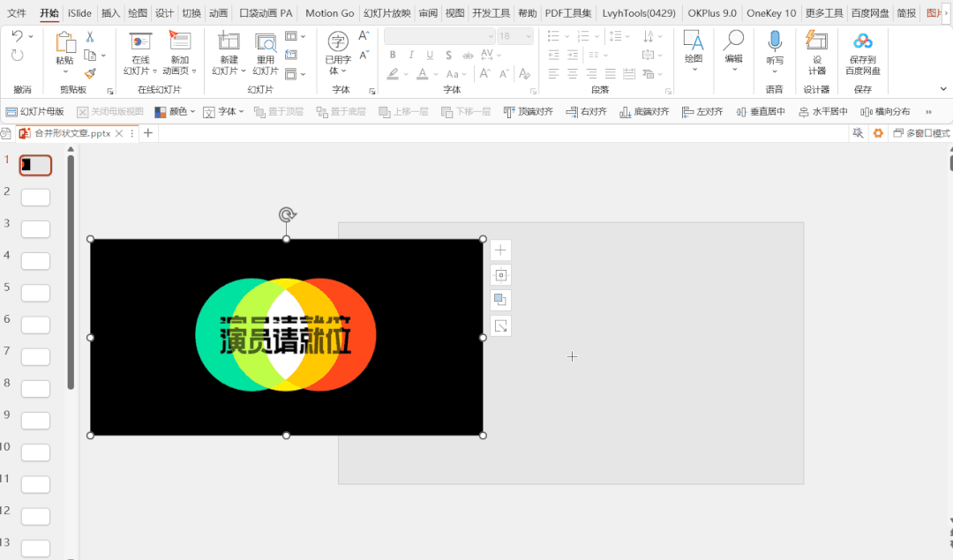Switch to 插入 Insert tab
953x560 pixels.
110,12
